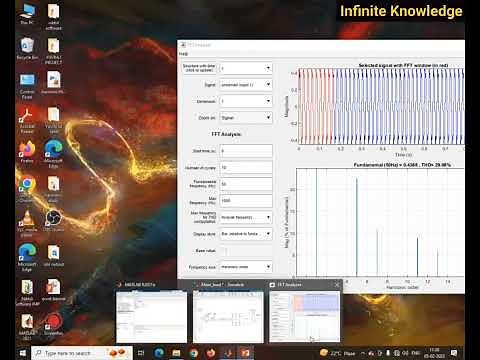Open the This PC desktop icon

click(x=27, y=14)
